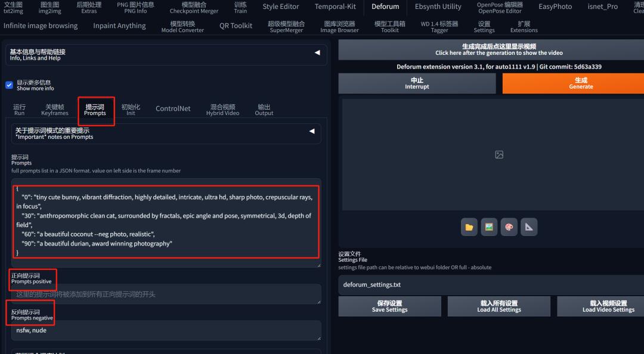Open Style Editor tab
This screenshot has height=354, width=644.
click(281, 7)
